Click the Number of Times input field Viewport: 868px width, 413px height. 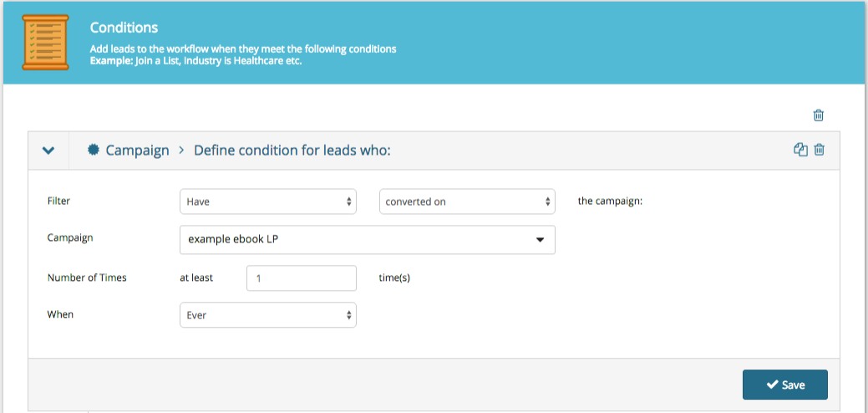coord(301,278)
